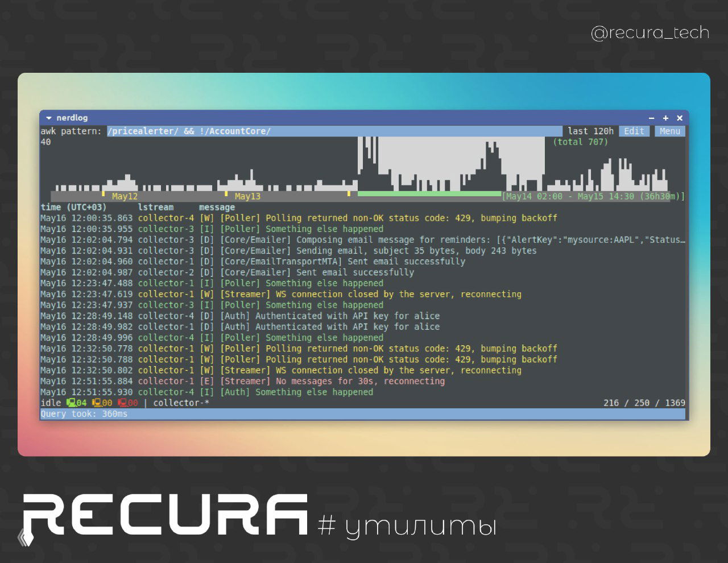728x563 pixels.
Task: Click the [May14 02:00 - May15 14:30] range label
Action: click(593, 196)
